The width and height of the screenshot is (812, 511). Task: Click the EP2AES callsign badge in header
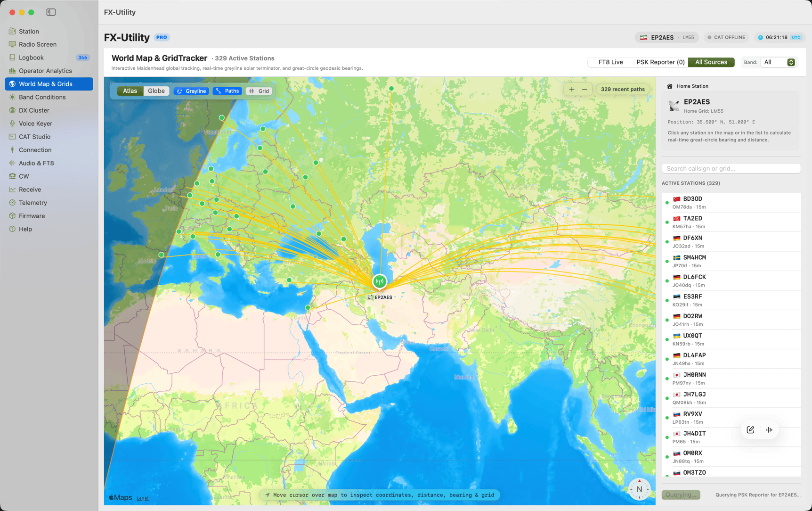coord(667,37)
